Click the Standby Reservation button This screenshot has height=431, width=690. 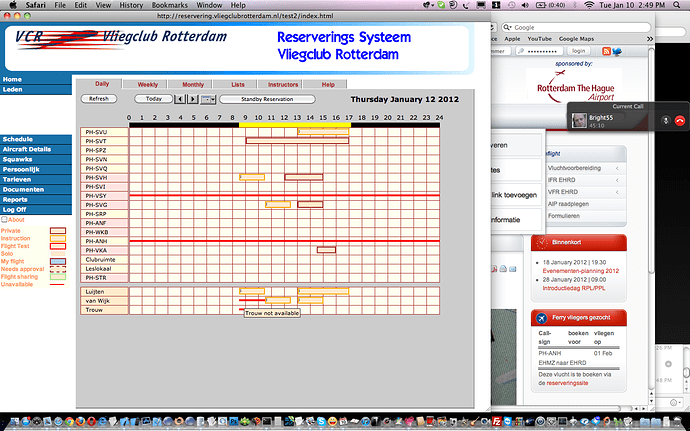(267, 99)
